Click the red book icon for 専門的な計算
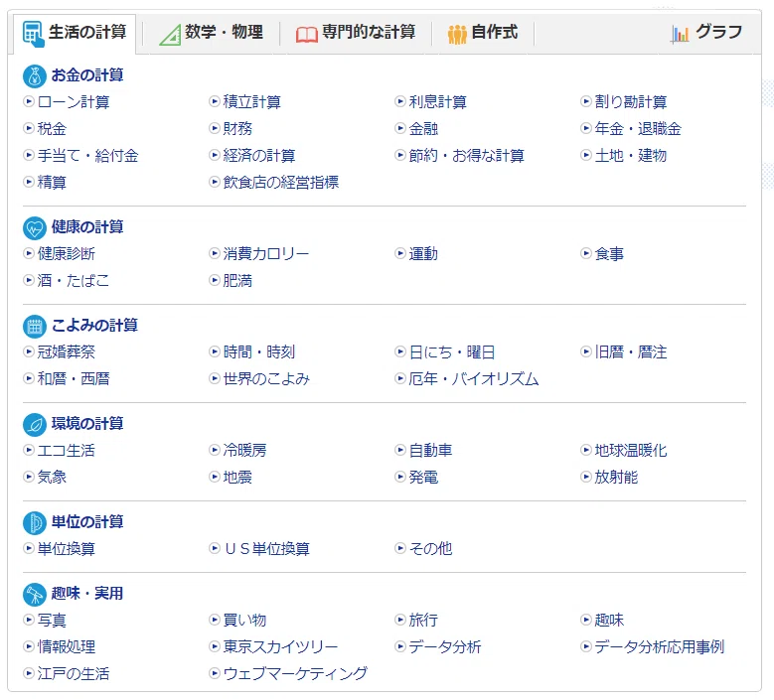The width and height of the screenshot is (774, 700). 307,35
